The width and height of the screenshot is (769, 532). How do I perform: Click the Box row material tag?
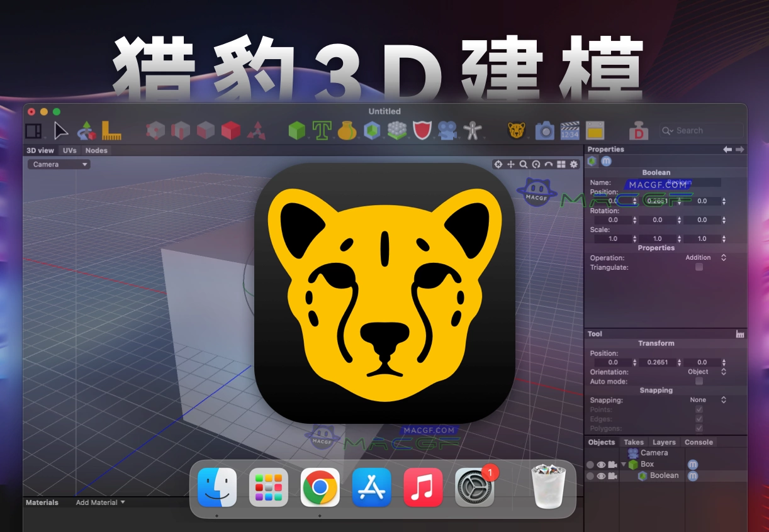tap(693, 465)
